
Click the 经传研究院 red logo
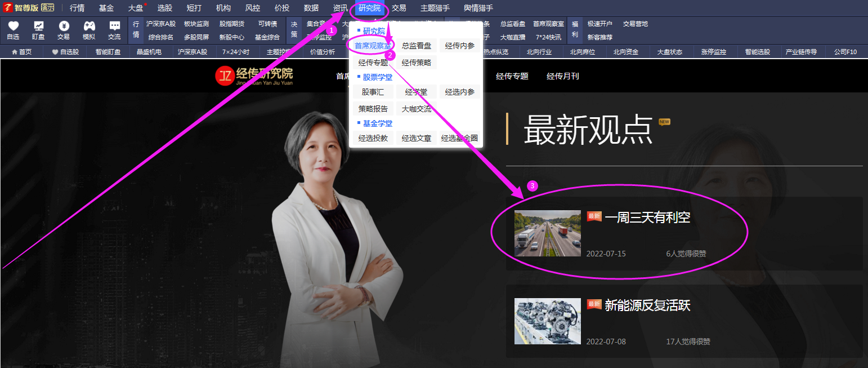pos(254,76)
